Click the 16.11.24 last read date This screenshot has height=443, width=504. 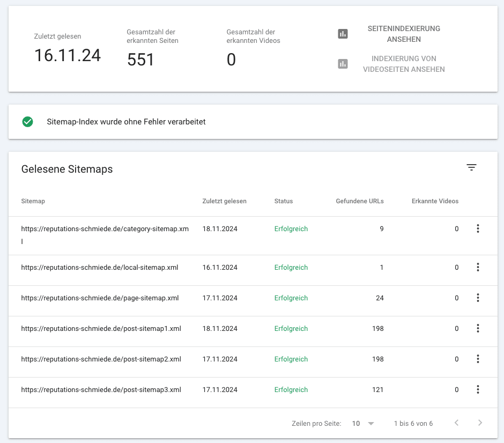(x=68, y=55)
